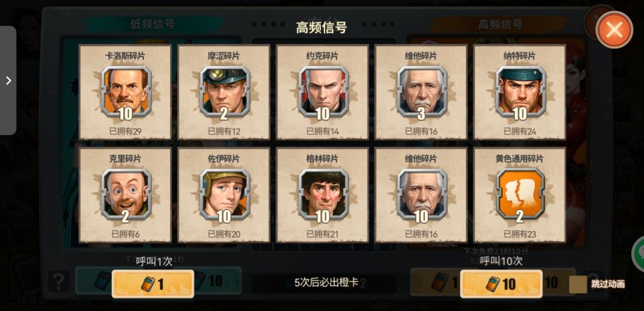This screenshot has height=311, width=644.
Task: Switch to the 低频信号 tab
Action: (153, 24)
